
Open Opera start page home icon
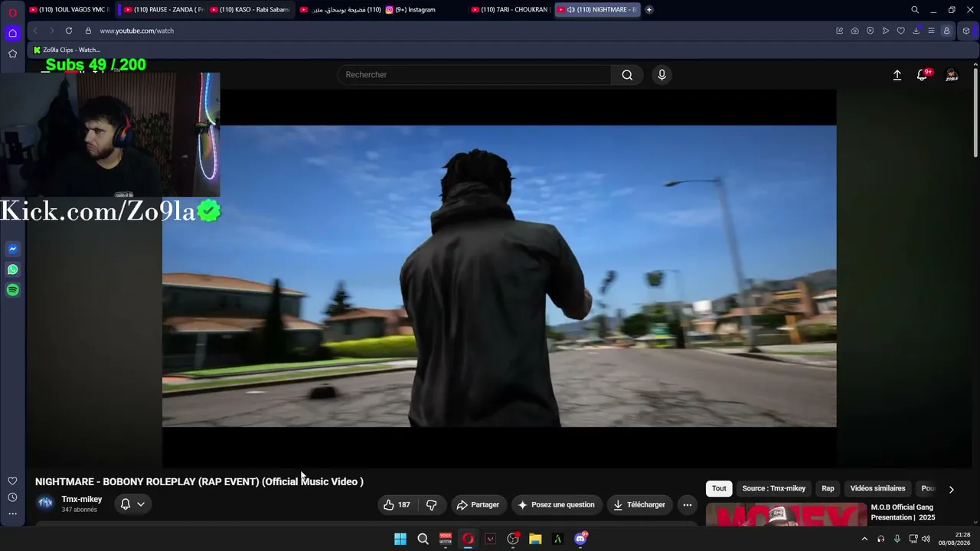point(12,33)
